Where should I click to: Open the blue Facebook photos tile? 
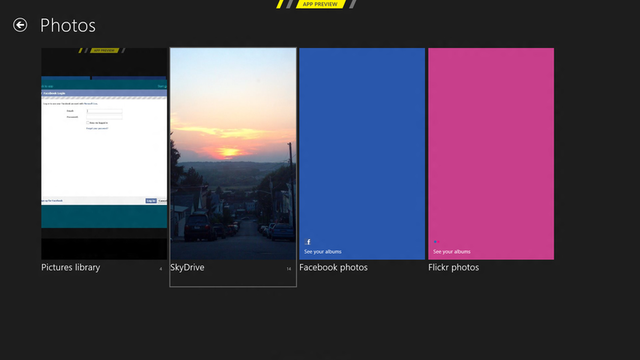(x=362, y=153)
